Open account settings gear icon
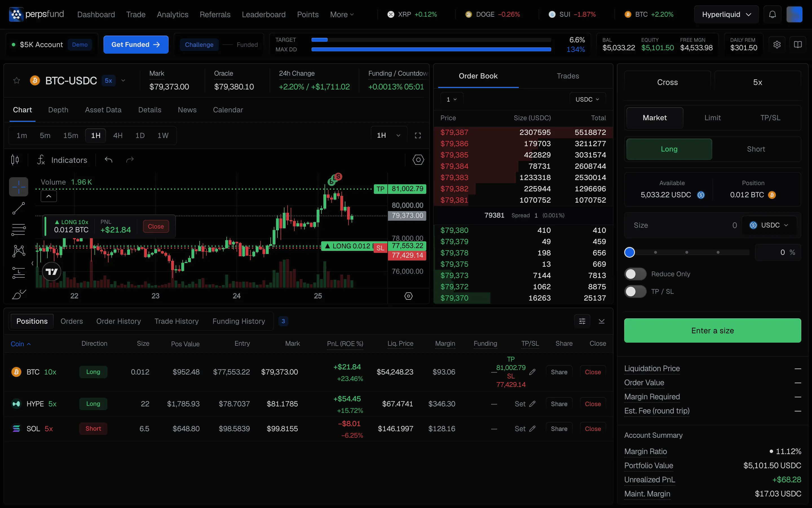Image resolution: width=812 pixels, height=508 pixels. [777, 45]
